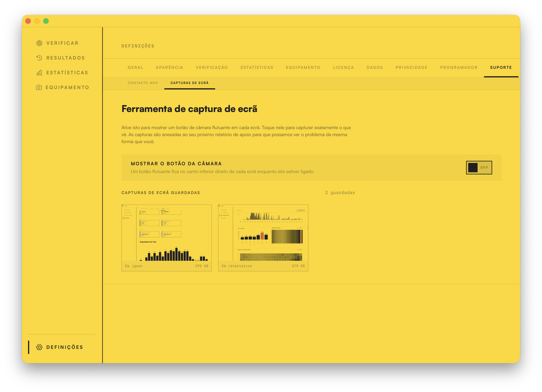Click the 'Capturas de ecrã guardadas' heading

161,193
